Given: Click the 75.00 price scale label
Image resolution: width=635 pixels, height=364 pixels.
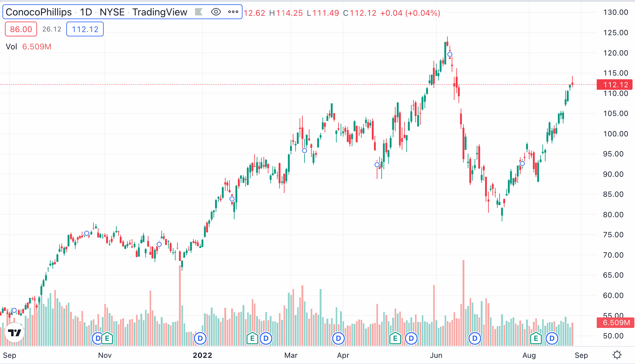Looking at the screenshot, I should (x=613, y=235).
